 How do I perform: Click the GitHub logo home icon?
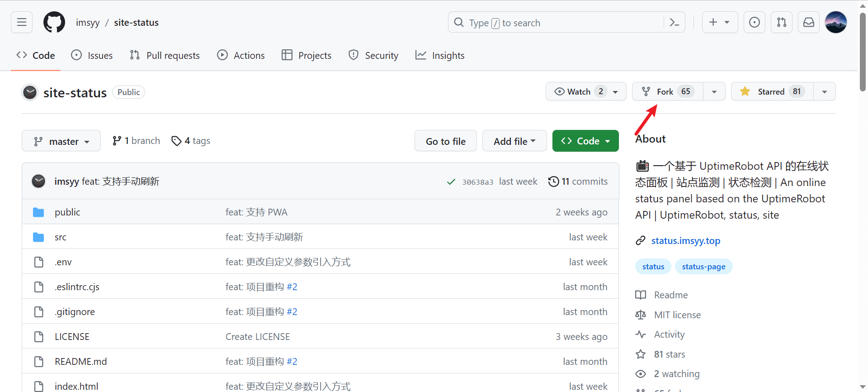pyautogui.click(x=54, y=22)
